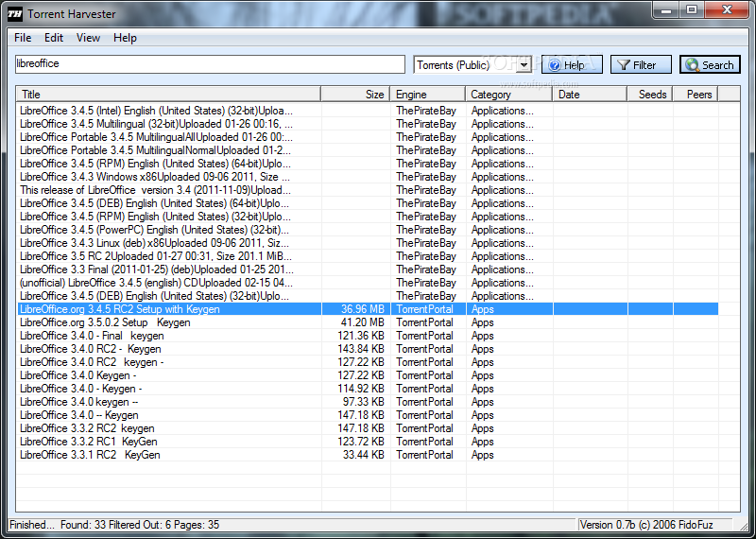The image size is (756, 539).
Task: Sort by the Engine column header
Action: 428,95
